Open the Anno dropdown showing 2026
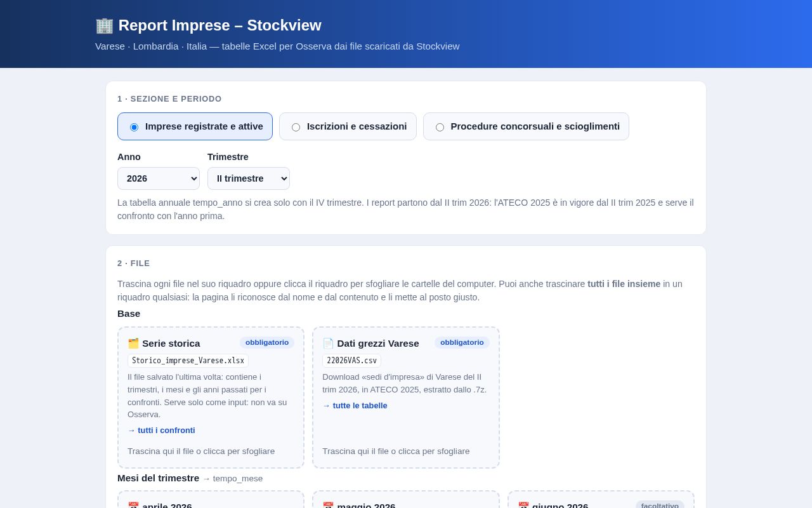This screenshot has height=508, width=812. pos(159,178)
